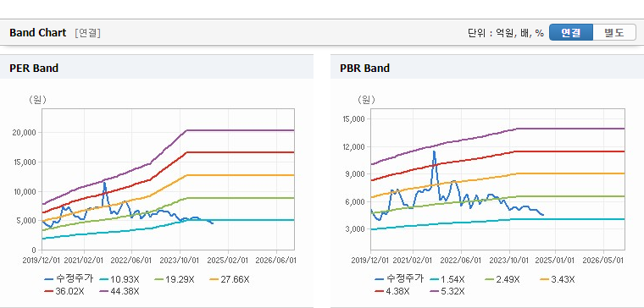Toggle the 2.49X legend entry
Screen dimensions: 644x308
pos(502,279)
